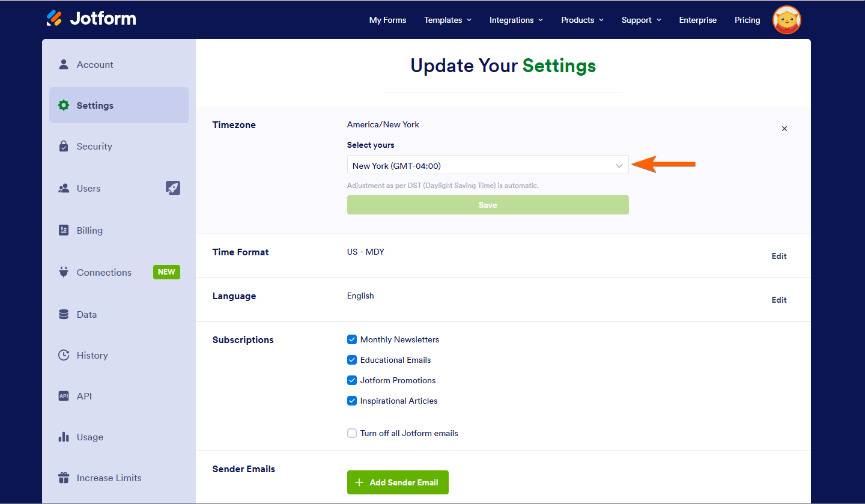Click the Data database icon

point(64,314)
